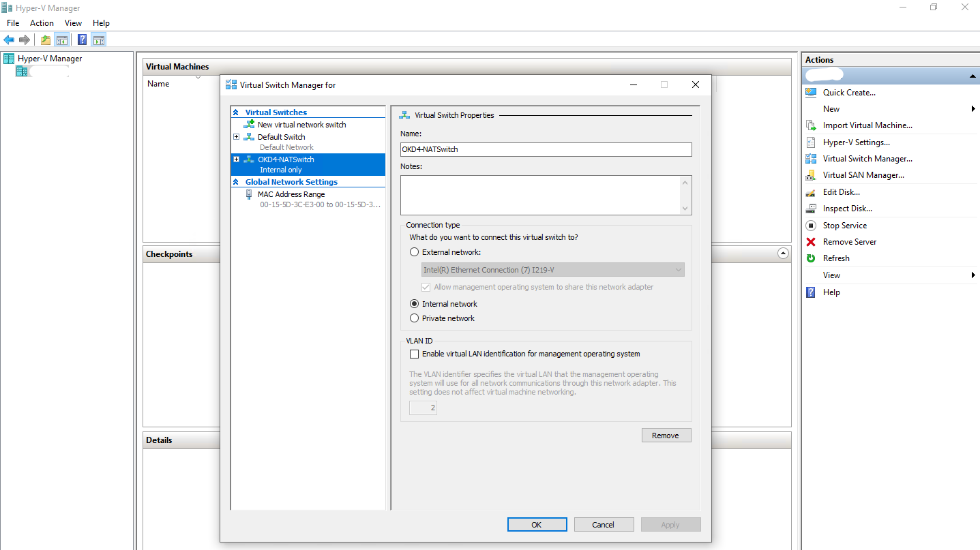This screenshot has width=980, height=550.
Task: Click the Stop Service icon
Action: (x=811, y=226)
